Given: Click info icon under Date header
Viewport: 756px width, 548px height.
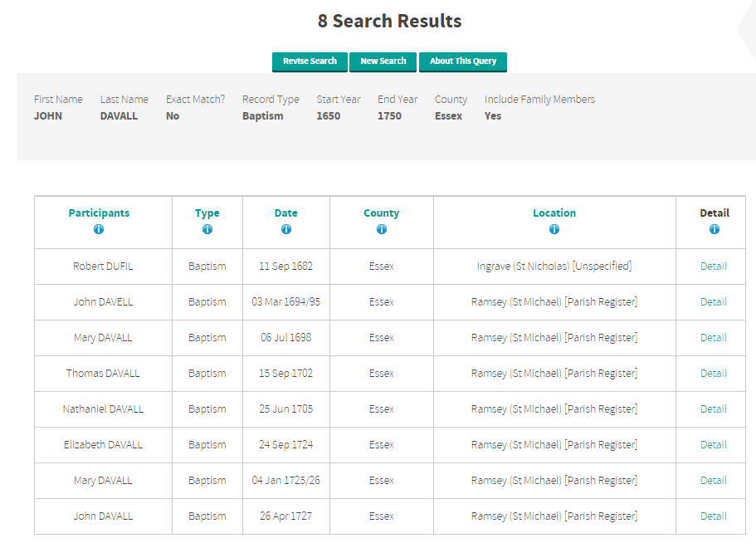Looking at the screenshot, I should [x=286, y=229].
